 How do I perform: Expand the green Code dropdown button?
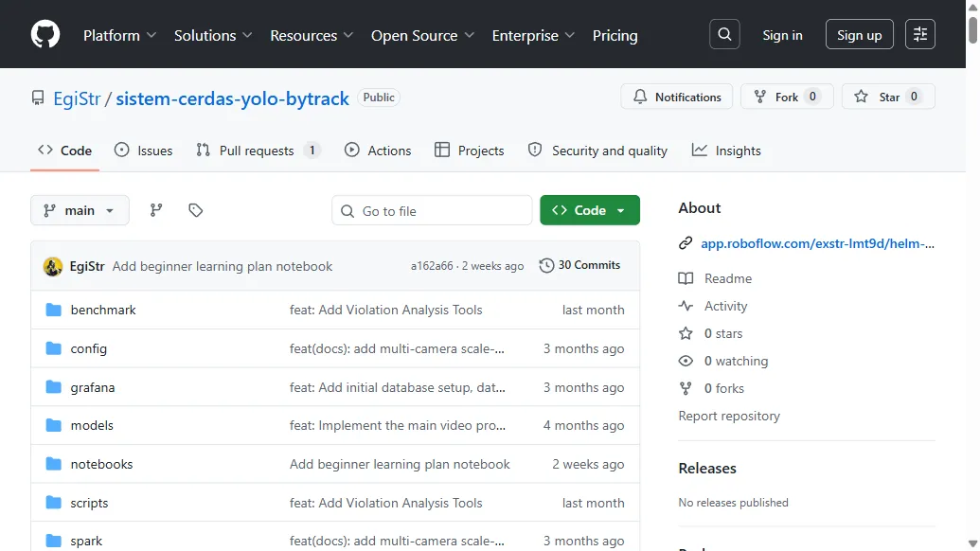589,210
